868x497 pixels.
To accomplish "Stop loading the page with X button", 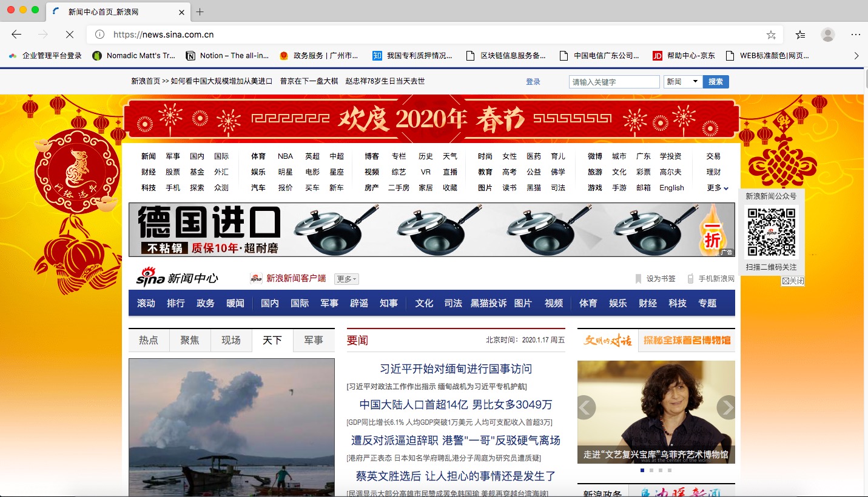I will [69, 35].
